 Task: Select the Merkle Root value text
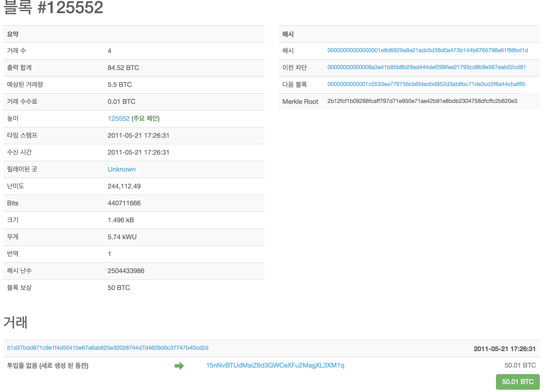pyautogui.click(x=422, y=101)
